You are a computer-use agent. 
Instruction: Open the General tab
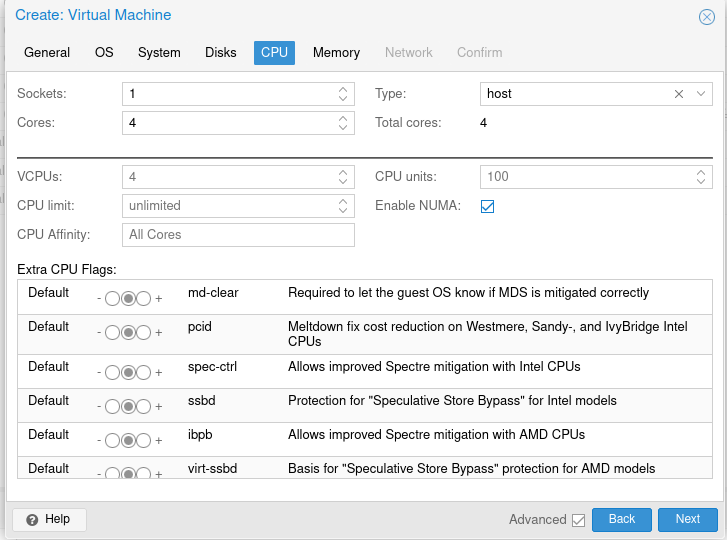coord(47,53)
